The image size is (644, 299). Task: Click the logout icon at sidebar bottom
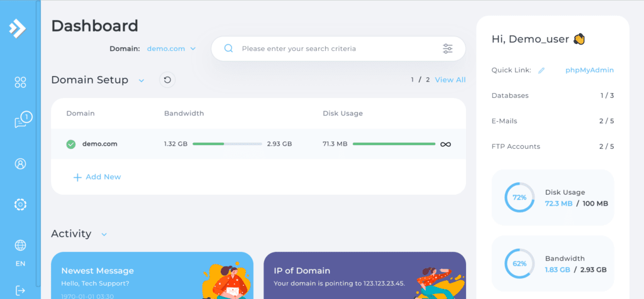20,290
